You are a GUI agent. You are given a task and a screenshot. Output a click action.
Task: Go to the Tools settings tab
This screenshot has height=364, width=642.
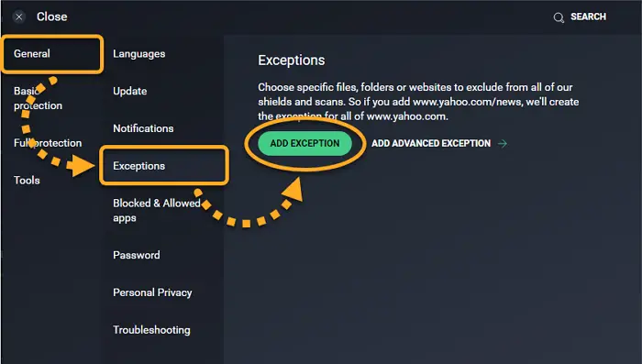pyautogui.click(x=27, y=180)
